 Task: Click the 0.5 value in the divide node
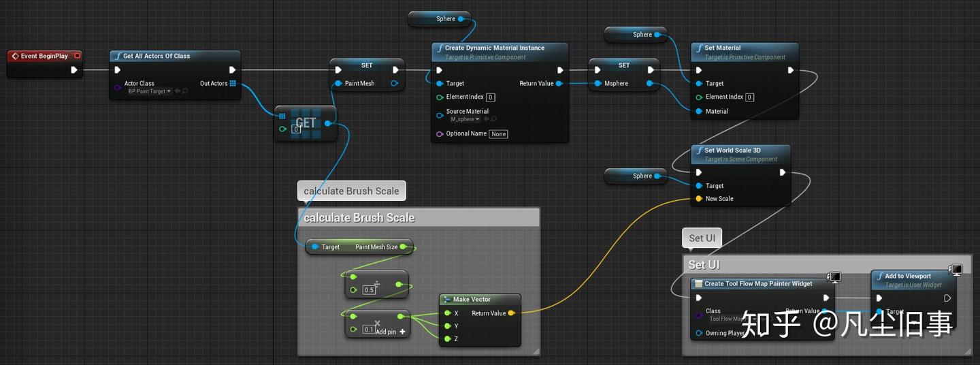pyautogui.click(x=370, y=290)
